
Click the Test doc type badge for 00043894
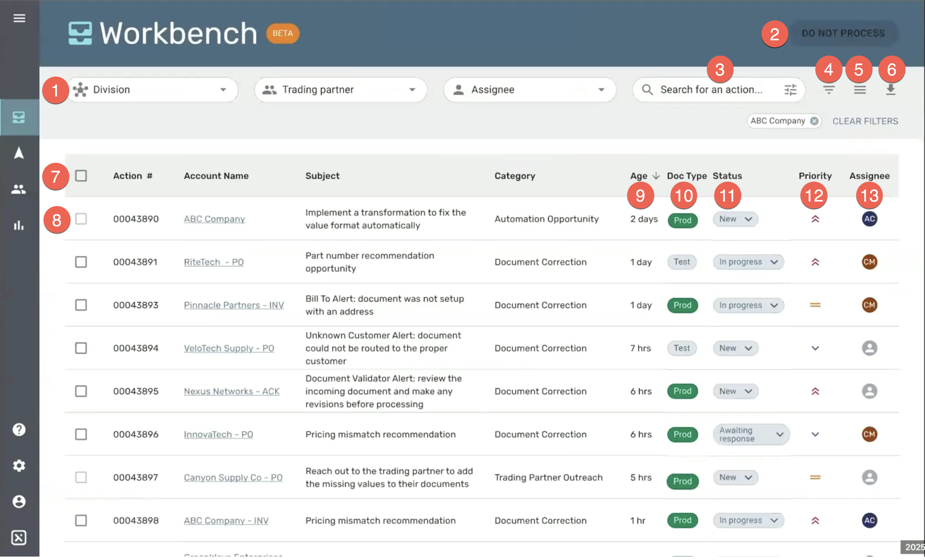click(x=682, y=348)
